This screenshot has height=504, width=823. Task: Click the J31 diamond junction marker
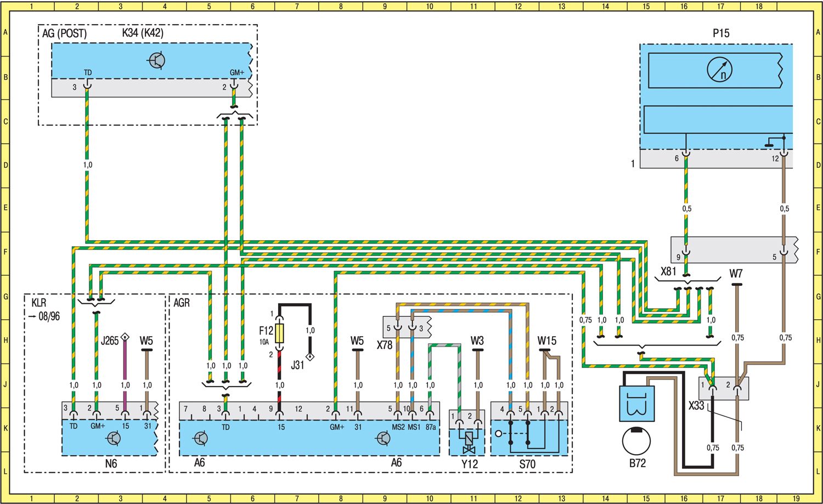[x=310, y=357]
